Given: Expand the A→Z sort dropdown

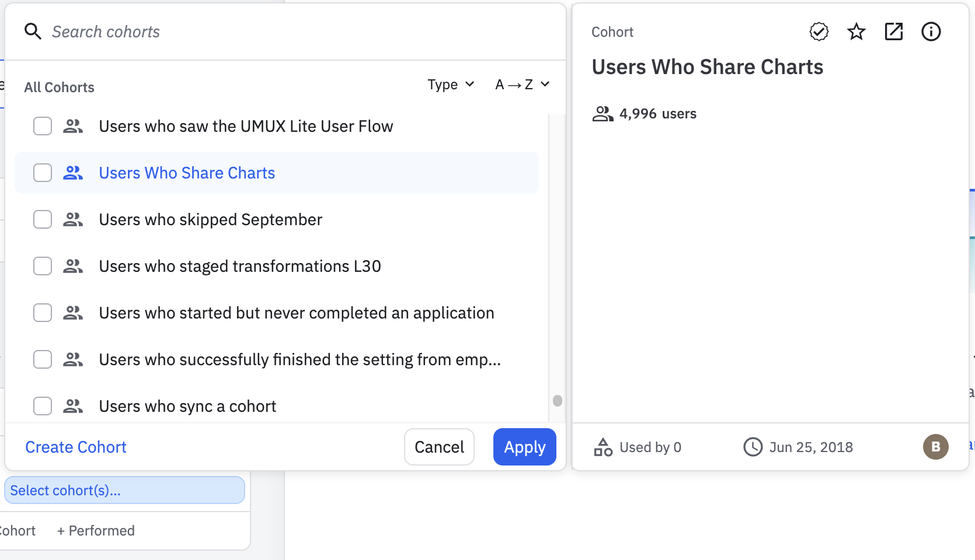Looking at the screenshot, I should tap(522, 85).
